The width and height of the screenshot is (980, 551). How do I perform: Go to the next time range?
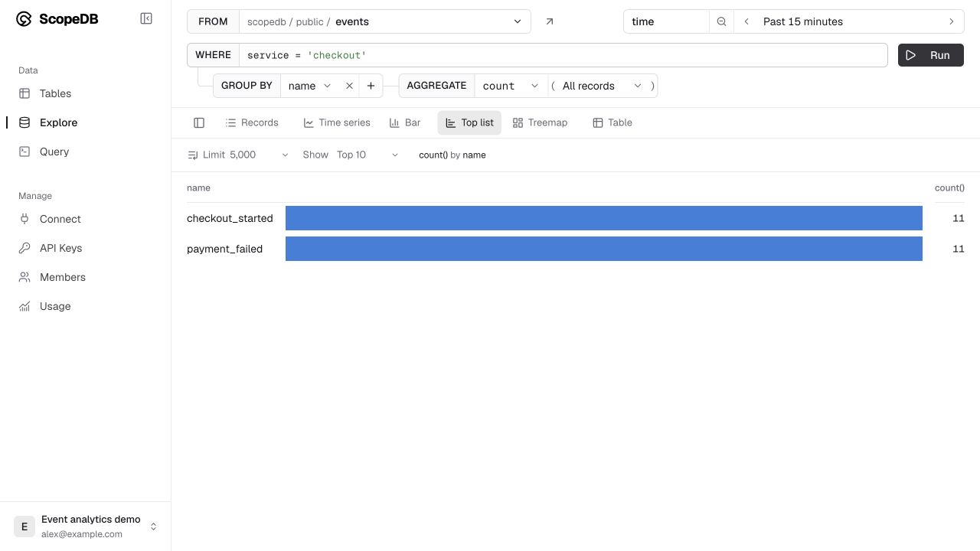(x=952, y=21)
